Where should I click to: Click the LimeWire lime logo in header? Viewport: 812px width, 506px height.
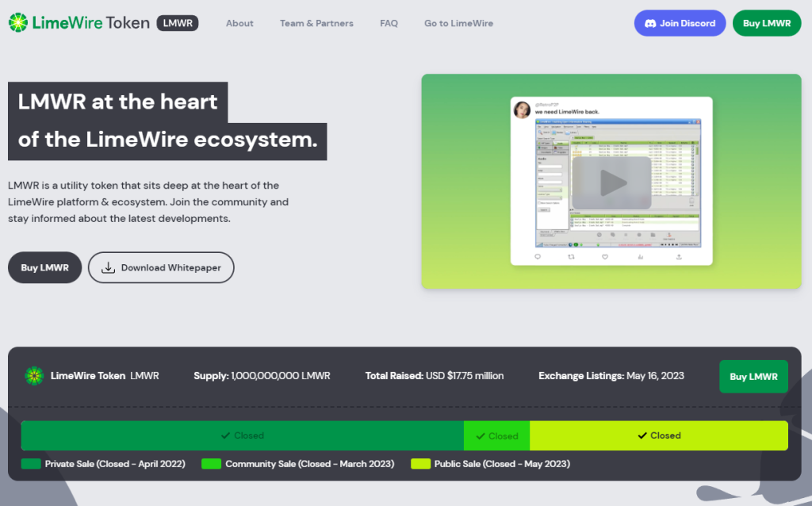point(18,23)
